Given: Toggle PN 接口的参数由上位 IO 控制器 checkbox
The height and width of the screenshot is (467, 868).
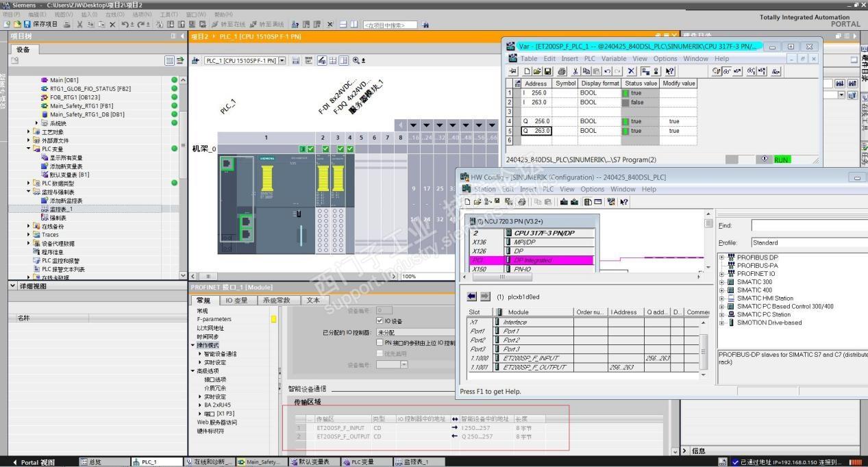Looking at the screenshot, I should pyautogui.click(x=380, y=342).
